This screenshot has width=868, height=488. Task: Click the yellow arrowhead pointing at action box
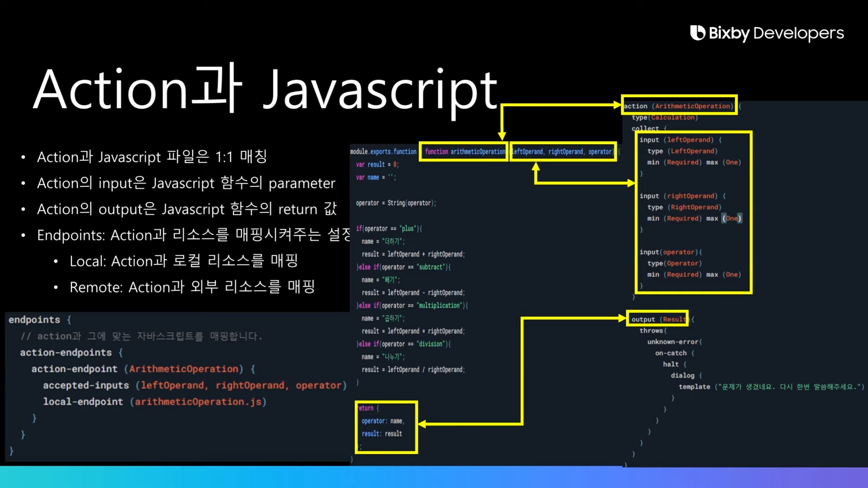tap(618, 105)
